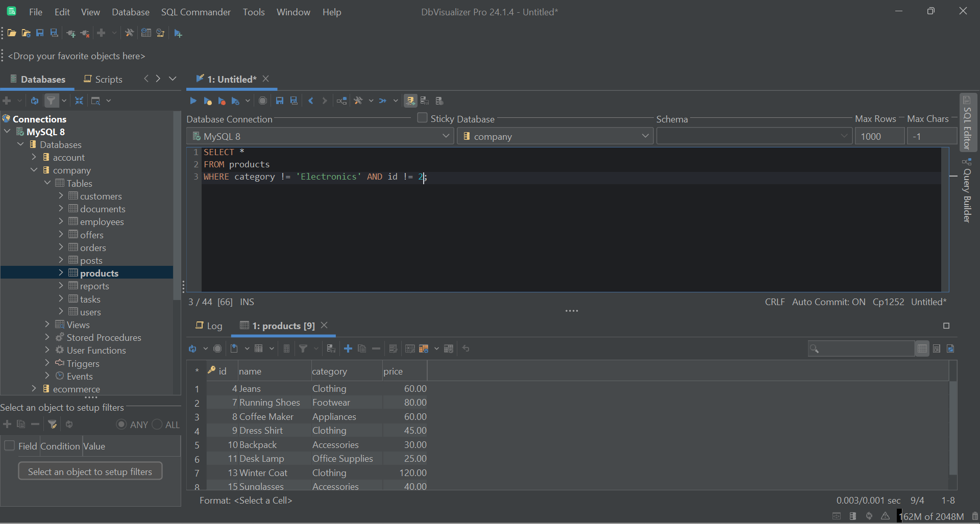Switch to the Log tab
This screenshot has height=524, width=980.
click(209, 326)
